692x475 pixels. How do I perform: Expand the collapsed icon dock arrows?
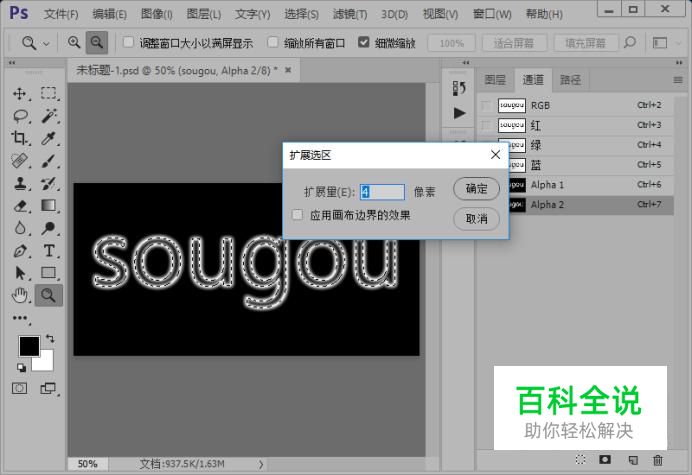click(x=466, y=63)
